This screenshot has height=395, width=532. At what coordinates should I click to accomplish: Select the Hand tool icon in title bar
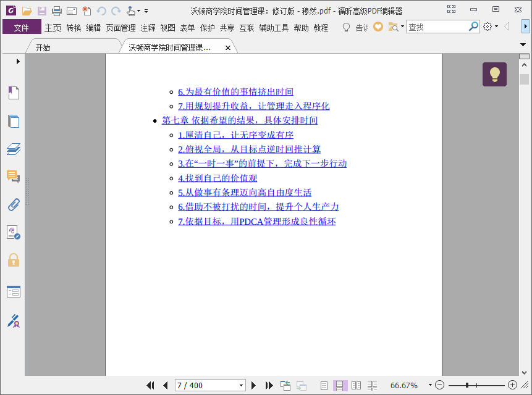pyautogui.click(x=131, y=11)
